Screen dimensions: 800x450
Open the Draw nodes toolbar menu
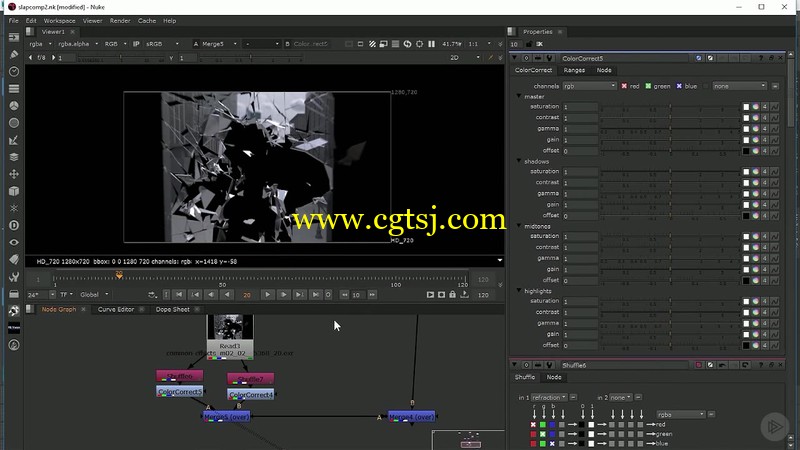pos(14,54)
